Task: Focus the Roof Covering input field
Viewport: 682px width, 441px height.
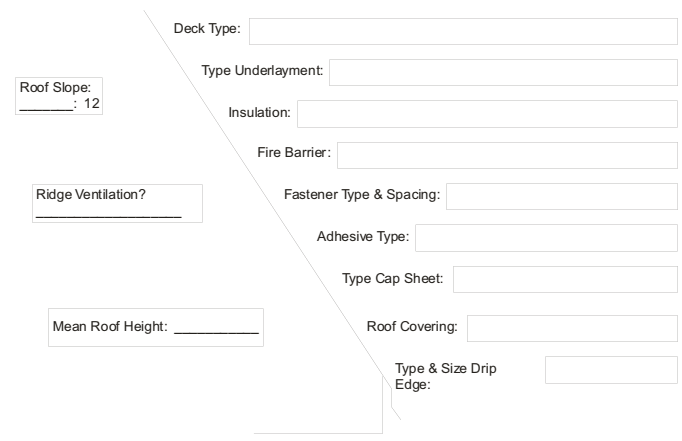Action: (x=572, y=328)
